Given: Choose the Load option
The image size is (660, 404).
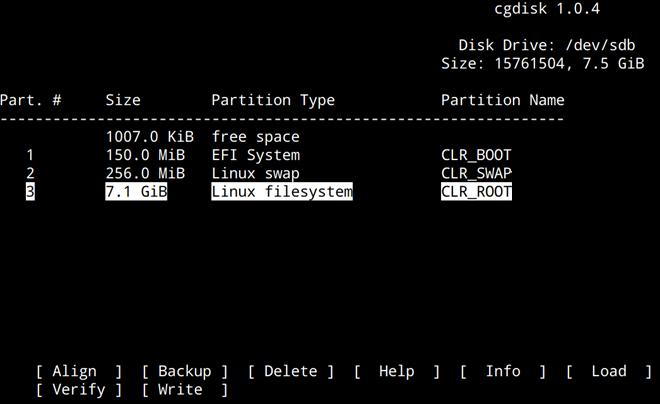Looking at the screenshot, I should click(x=609, y=371).
